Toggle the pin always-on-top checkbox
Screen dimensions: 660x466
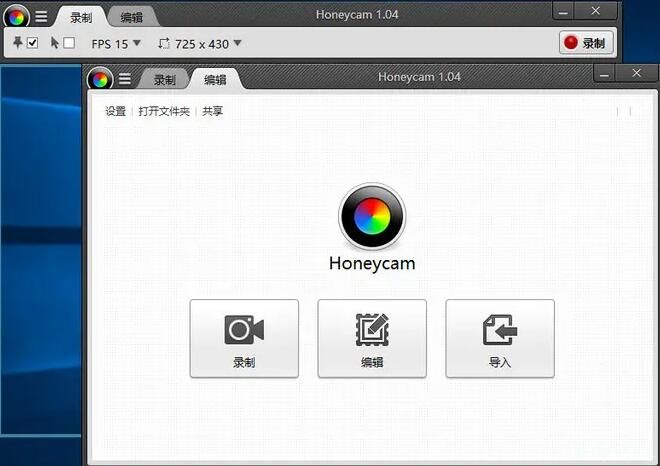[x=32, y=43]
